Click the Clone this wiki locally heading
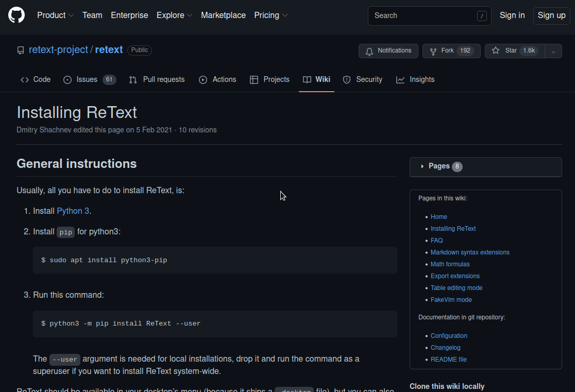Screen dimensions: 575x392 tap(447, 386)
